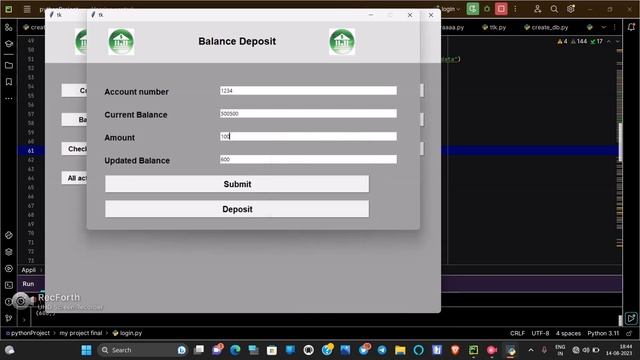
Task: Show hidden system tray icons chevron
Action: [x=531, y=350]
